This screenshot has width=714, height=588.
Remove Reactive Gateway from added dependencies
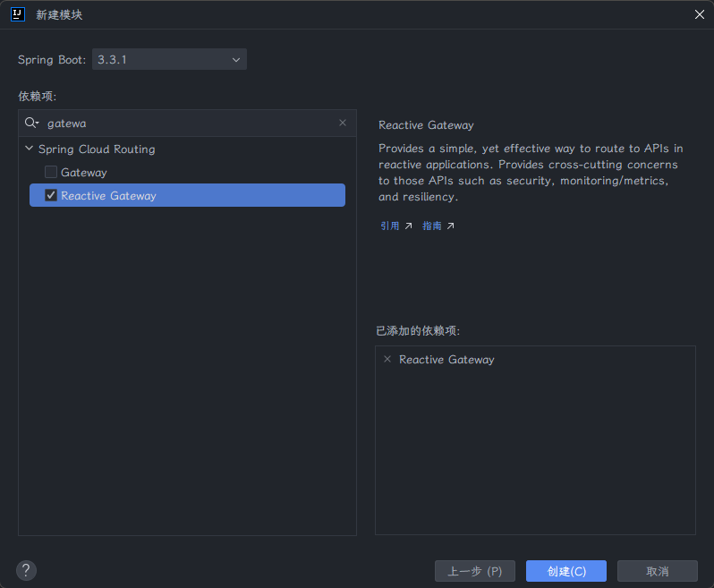tap(387, 359)
